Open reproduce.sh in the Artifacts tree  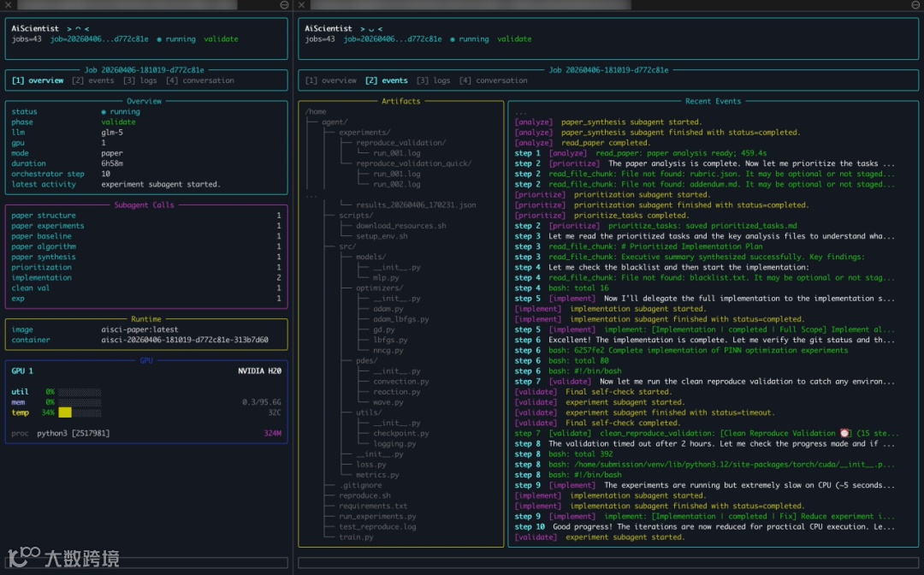click(x=364, y=495)
